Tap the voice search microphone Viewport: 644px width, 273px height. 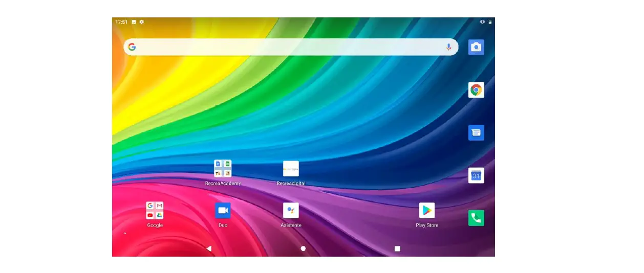pyautogui.click(x=448, y=47)
